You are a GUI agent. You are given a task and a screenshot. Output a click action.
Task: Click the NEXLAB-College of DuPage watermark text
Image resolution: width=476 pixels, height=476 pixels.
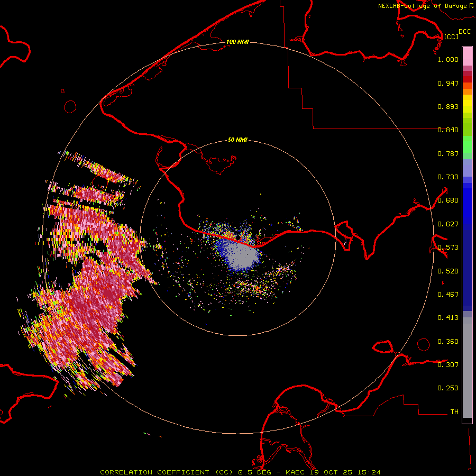(x=422, y=6)
